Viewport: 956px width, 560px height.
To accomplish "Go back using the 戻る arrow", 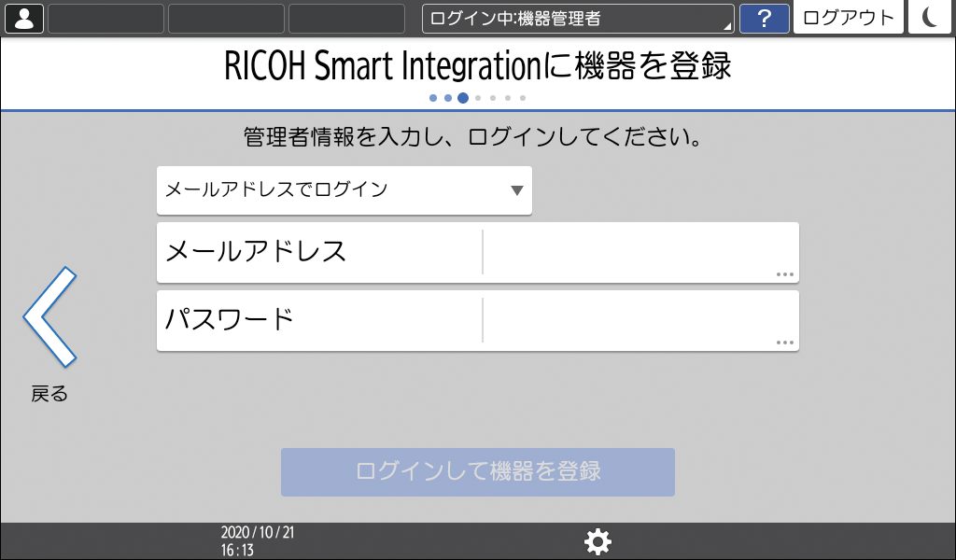I will (x=51, y=317).
